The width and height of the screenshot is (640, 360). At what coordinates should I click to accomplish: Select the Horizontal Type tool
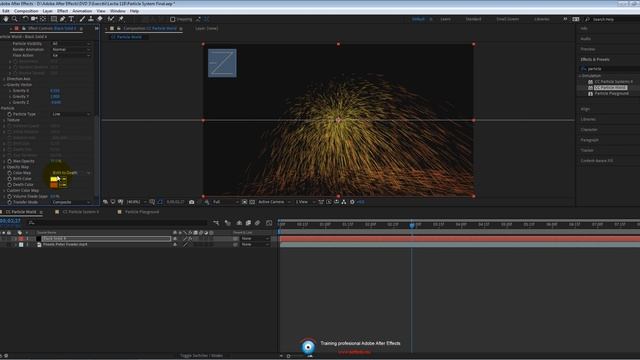71,19
